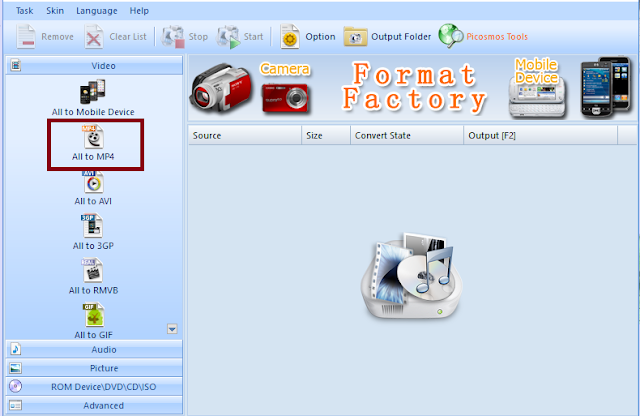This screenshot has height=416, width=640.
Task: Click the down arrow in Video list
Action: (x=172, y=329)
